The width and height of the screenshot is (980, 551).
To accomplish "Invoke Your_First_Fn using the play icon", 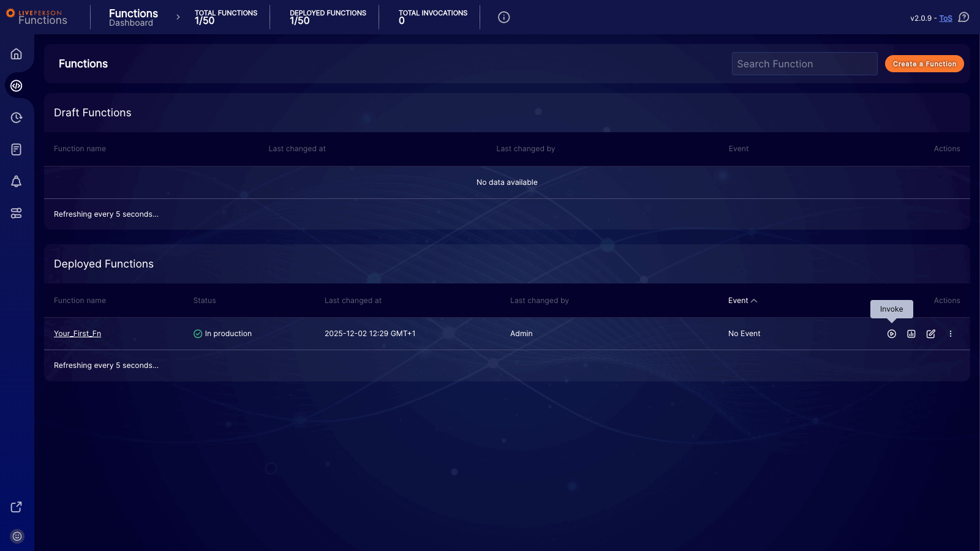I will (891, 334).
